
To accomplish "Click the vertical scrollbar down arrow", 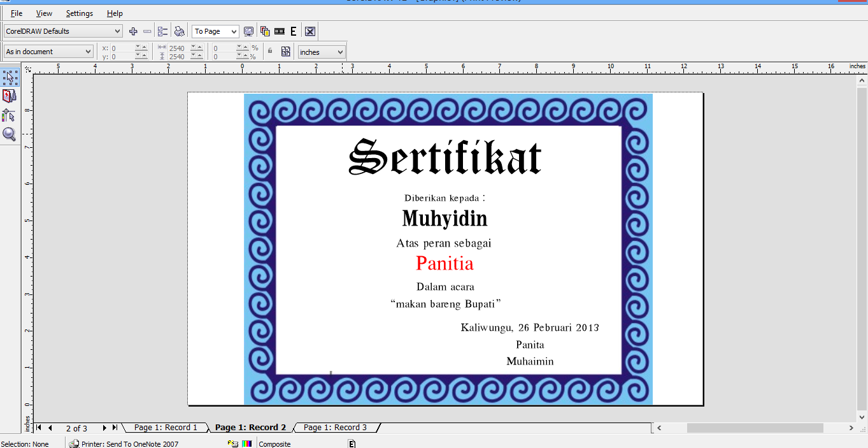I will click(862, 417).
